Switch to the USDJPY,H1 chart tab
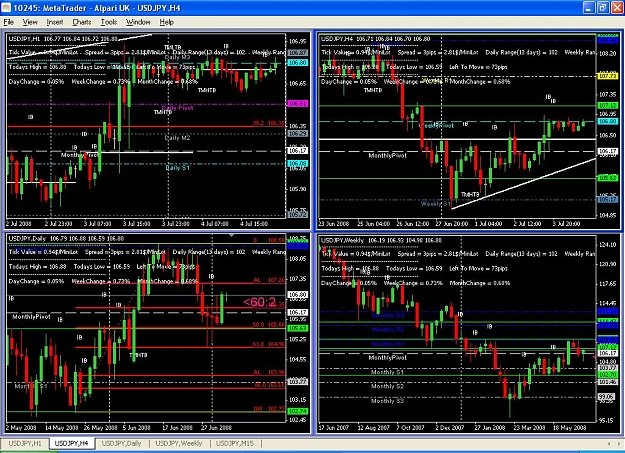This screenshot has height=453, width=625. pyautogui.click(x=25, y=443)
